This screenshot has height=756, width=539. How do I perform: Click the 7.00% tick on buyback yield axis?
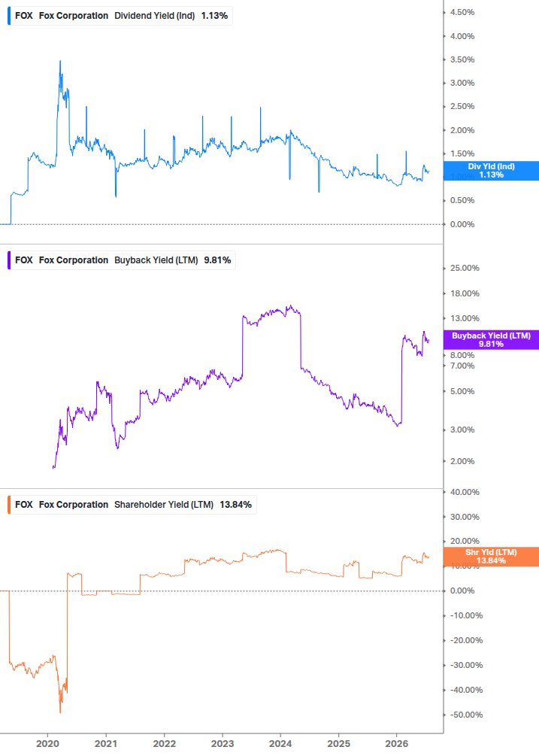click(462, 366)
